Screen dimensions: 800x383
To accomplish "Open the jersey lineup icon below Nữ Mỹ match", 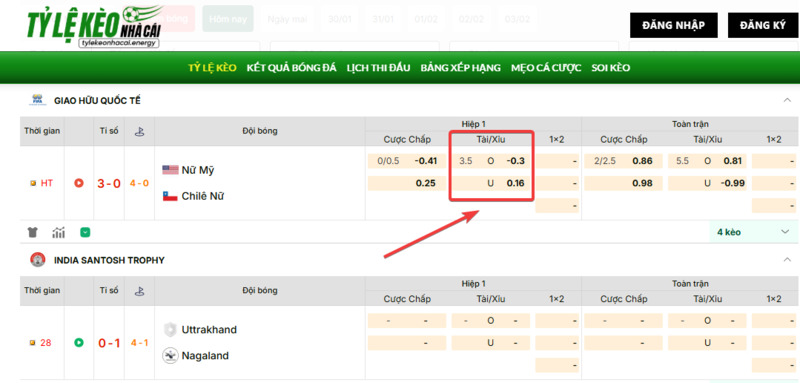I will point(33,233).
